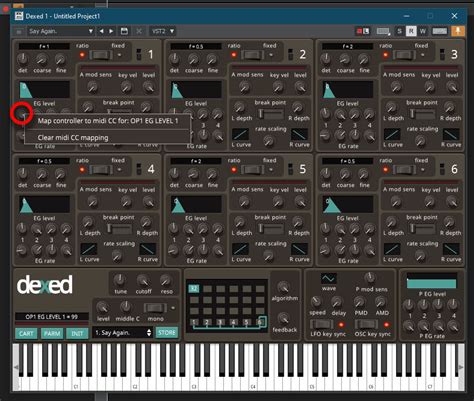Click the R automation read button
This screenshot has width=474, height=401.
(411, 31)
